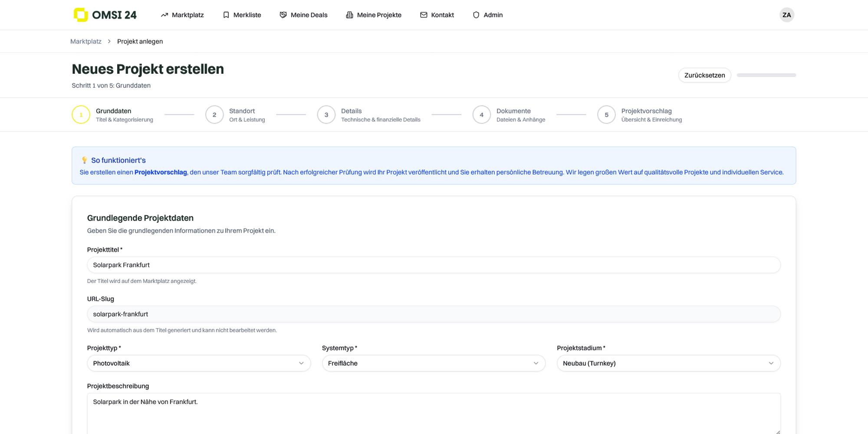Click the Admin shield icon
The height and width of the screenshot is (434, 868).
point(476,15)
